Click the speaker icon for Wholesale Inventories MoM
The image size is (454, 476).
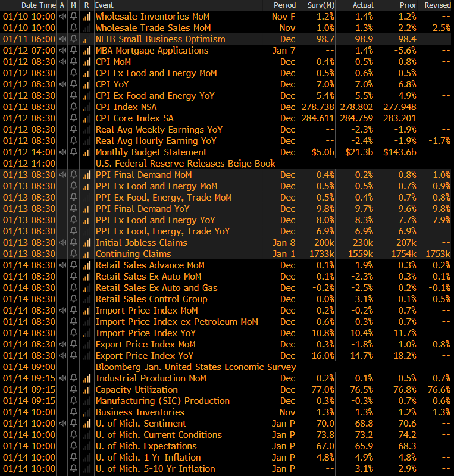click(x=62, y=17)
